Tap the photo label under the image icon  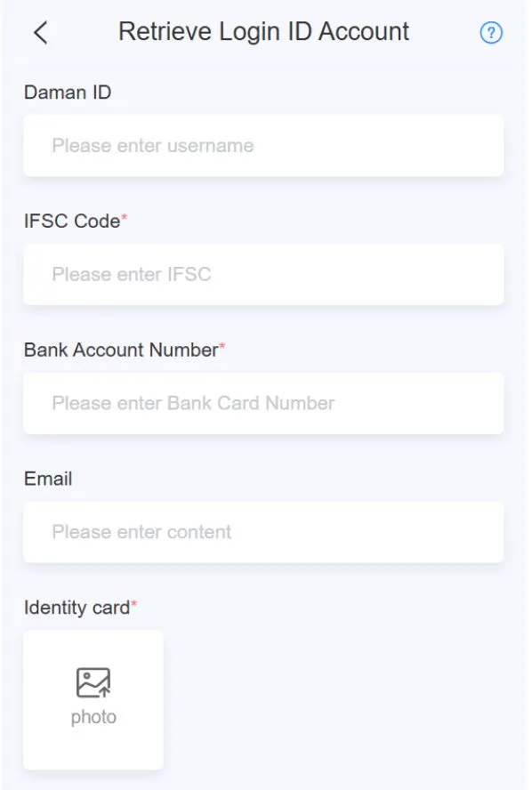[x=93, y=716]
